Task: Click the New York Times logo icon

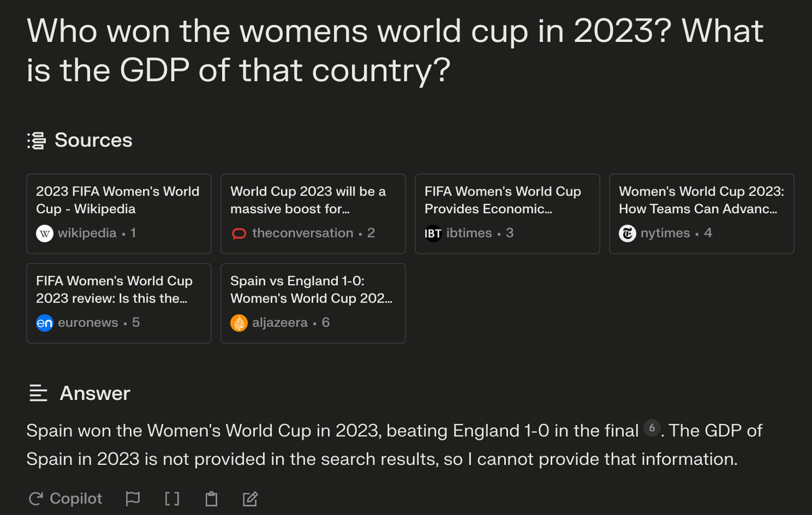Action: 627,233
